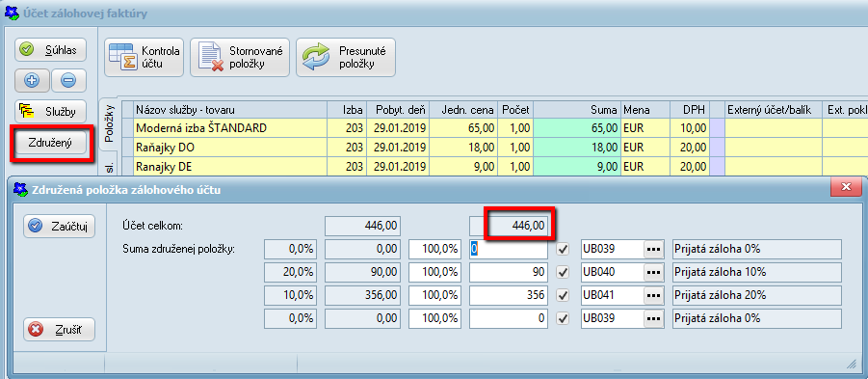Select green Suma cell showing 65,00
Screen dimensions: 868x379
click(x=576, y=128)
